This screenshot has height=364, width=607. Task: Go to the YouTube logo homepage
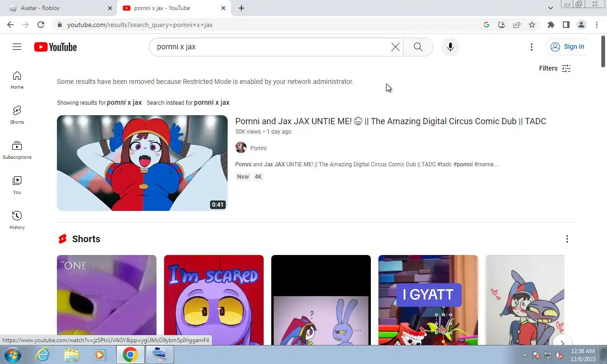(55, 47)
